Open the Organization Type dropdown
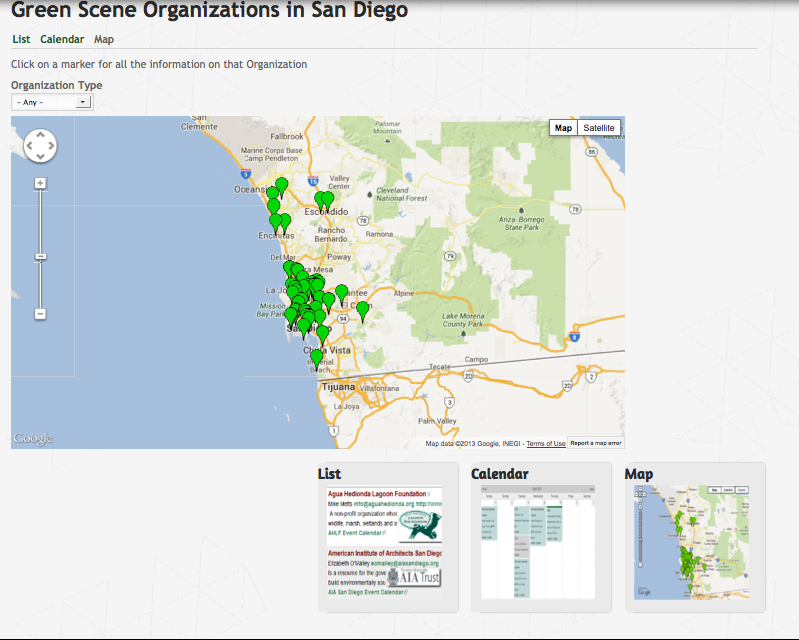799x640 pixels. click(x=52, y=102)
